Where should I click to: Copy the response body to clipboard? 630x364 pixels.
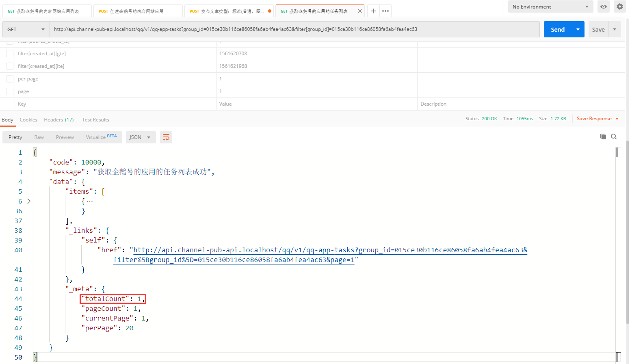pyautogui.click(x=603, y=136)
